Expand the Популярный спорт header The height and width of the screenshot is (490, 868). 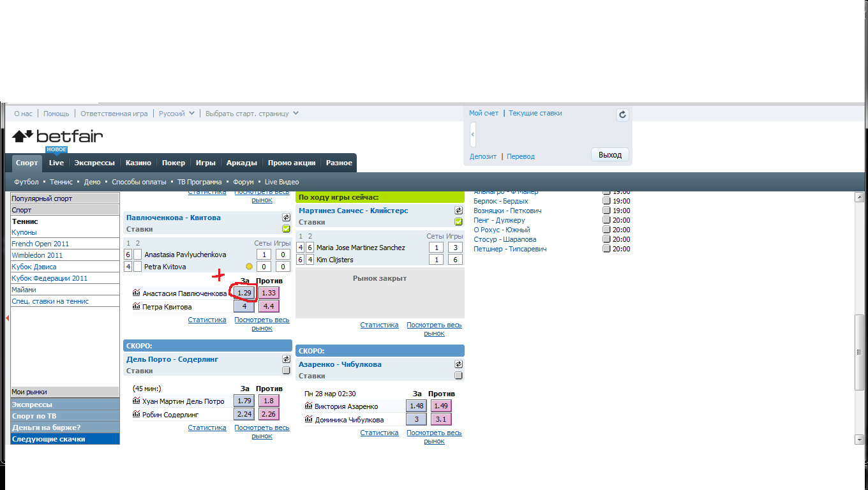64,198
